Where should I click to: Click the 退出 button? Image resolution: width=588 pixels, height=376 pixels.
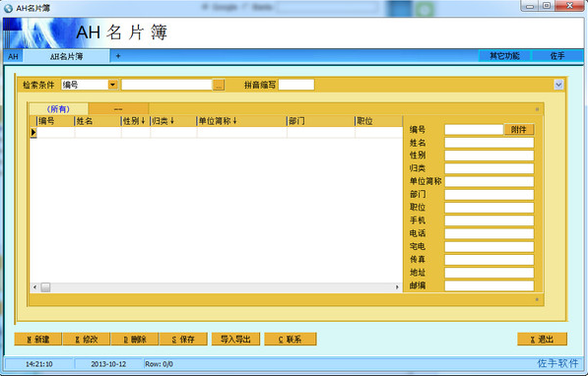542,340
